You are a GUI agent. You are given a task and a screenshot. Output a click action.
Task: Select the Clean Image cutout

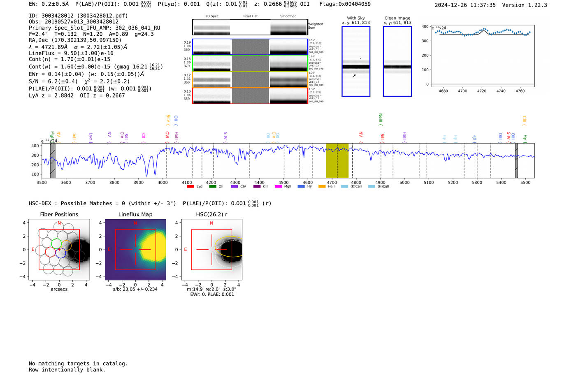(397, 61)
